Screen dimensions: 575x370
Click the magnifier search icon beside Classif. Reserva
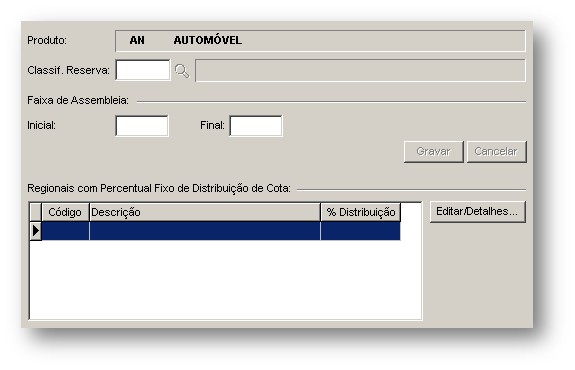tap(182, 71)
